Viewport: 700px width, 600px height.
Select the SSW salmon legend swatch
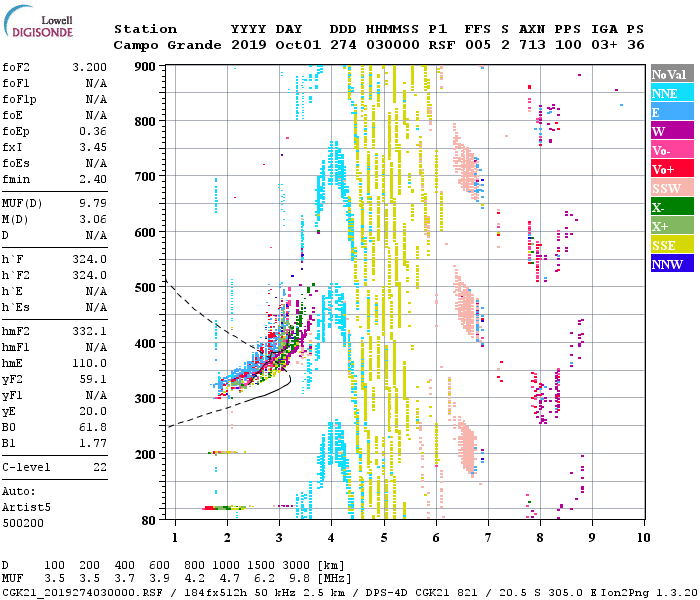672,188
